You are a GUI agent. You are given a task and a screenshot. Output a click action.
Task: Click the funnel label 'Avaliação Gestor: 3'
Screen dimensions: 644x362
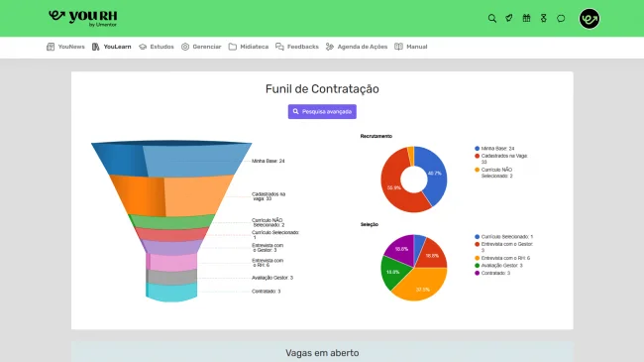tap(272, 278)
